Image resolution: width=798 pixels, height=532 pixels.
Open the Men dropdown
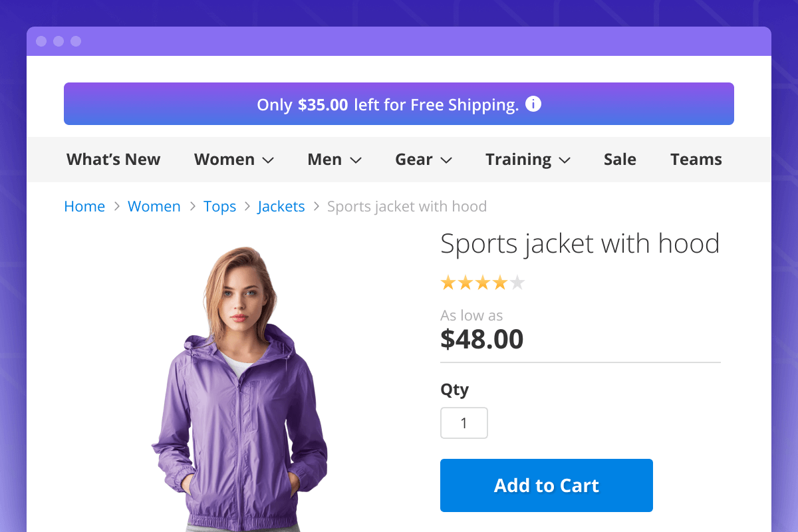tap(334, 160)
